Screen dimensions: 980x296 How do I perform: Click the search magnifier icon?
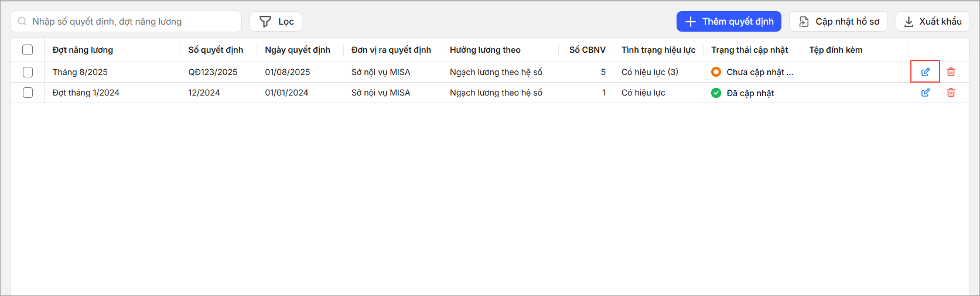[x=22, y=22]
